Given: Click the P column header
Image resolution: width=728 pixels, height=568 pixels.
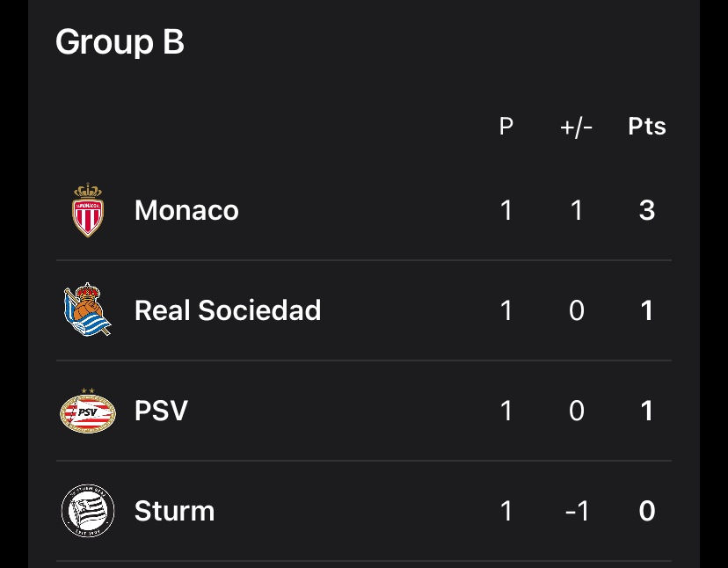Looking at the screenshot, I should click(506, 127).
